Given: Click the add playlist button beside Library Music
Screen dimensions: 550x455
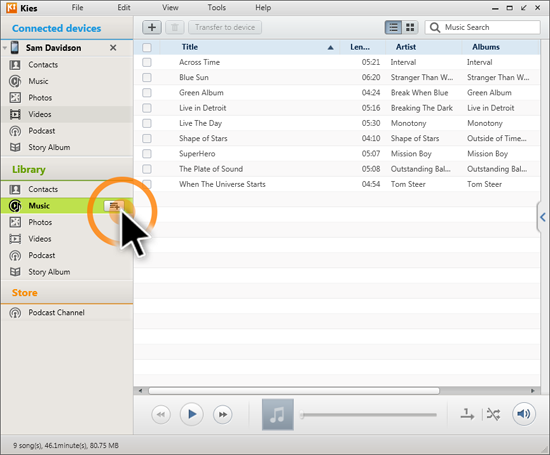Looking at the screenshot, I should [x=114, y=206].
